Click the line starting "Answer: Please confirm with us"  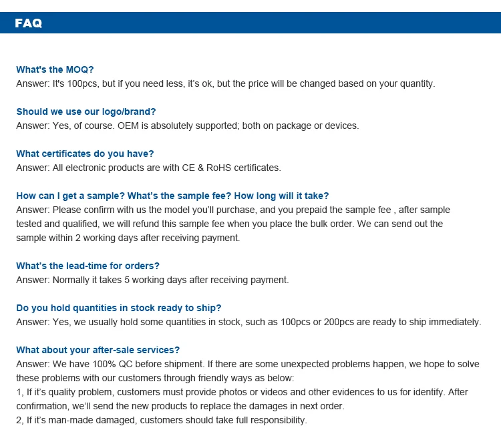(x=232, y=210)
